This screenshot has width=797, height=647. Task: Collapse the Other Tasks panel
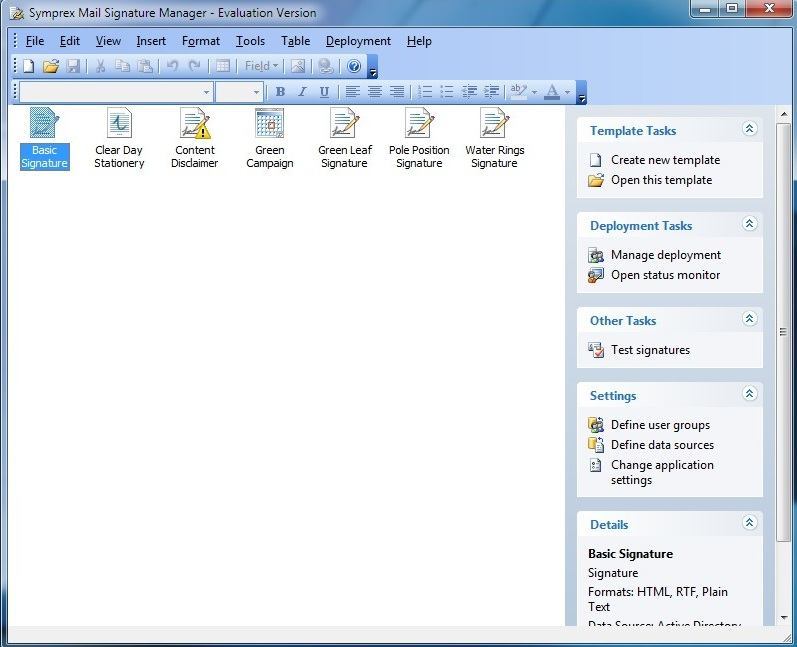tap(749, 319)
